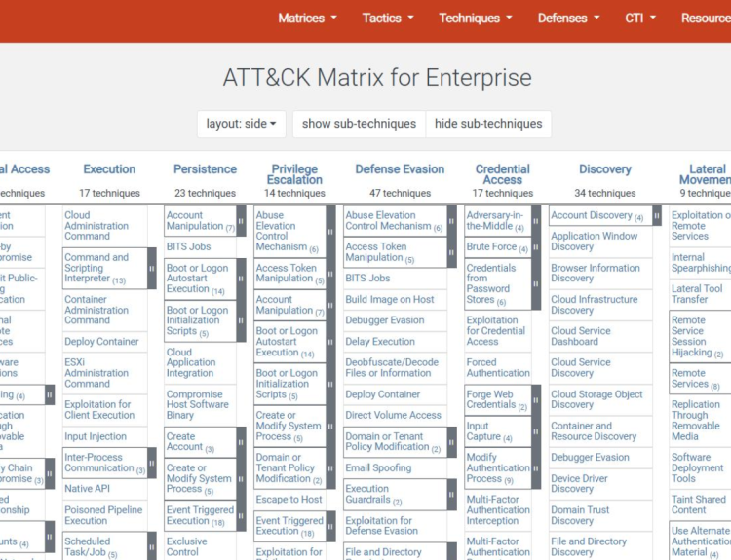Expand Forge Web Credentials sub-techniques handle
The image size is (731, 560).
536,399
